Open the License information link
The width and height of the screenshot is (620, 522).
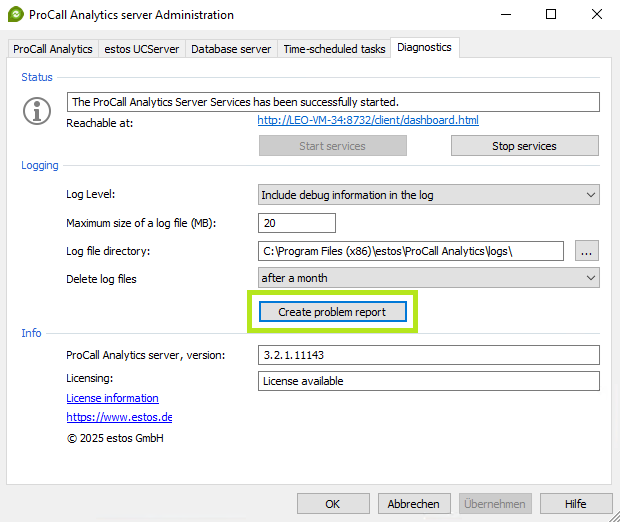coord(112,398)
